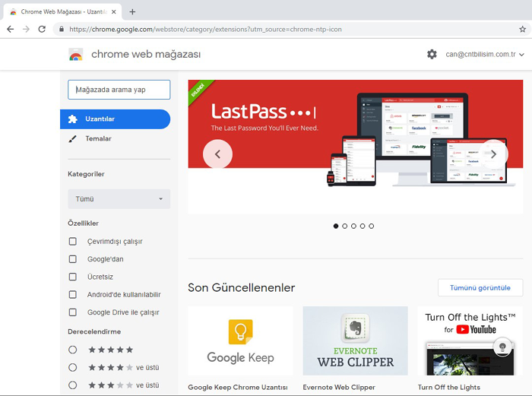Open settings with the gear icon
This screenshot has height=396, width=532.
pos(432,54)
